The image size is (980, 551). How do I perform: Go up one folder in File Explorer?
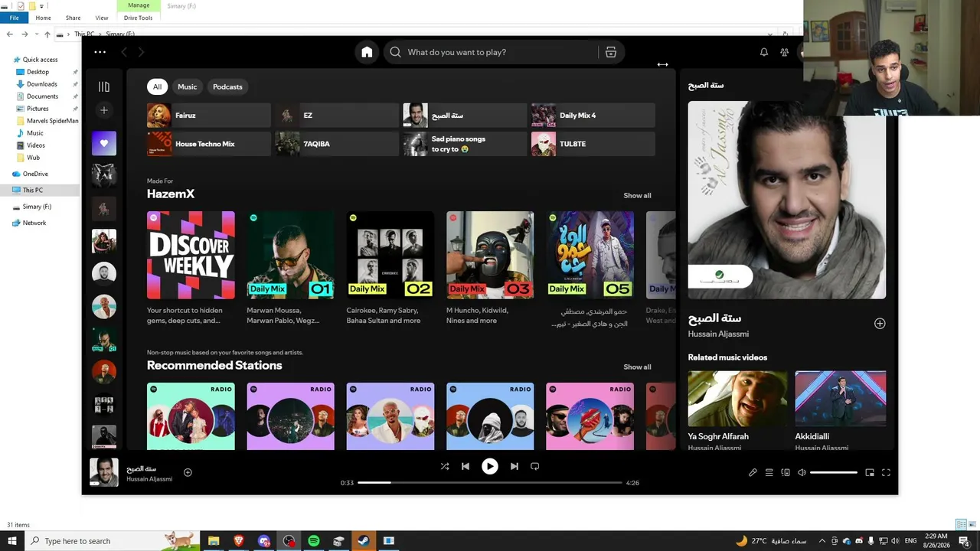(47, 34)
